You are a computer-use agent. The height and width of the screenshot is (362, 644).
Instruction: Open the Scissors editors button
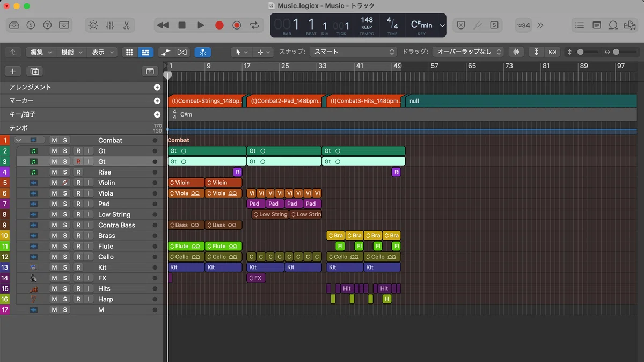click(126, 25)
